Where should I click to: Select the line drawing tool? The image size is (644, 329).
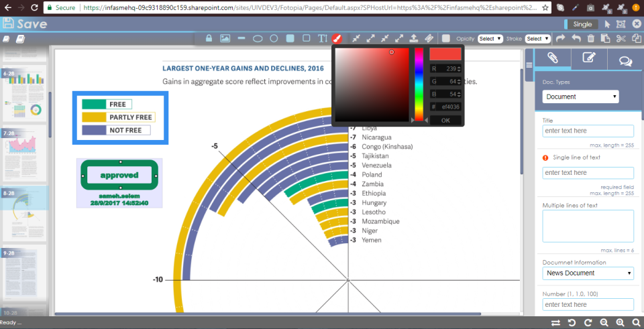pos(241,38)
